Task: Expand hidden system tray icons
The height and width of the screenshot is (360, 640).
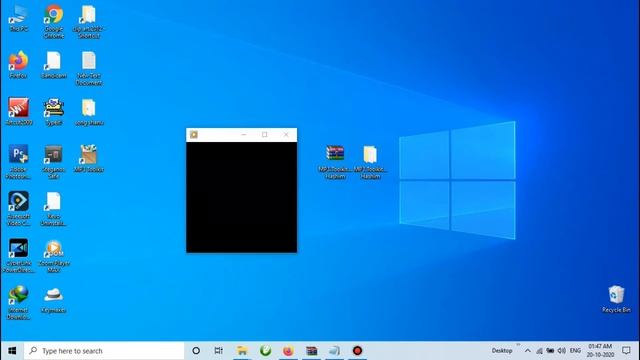Action: 528,351
